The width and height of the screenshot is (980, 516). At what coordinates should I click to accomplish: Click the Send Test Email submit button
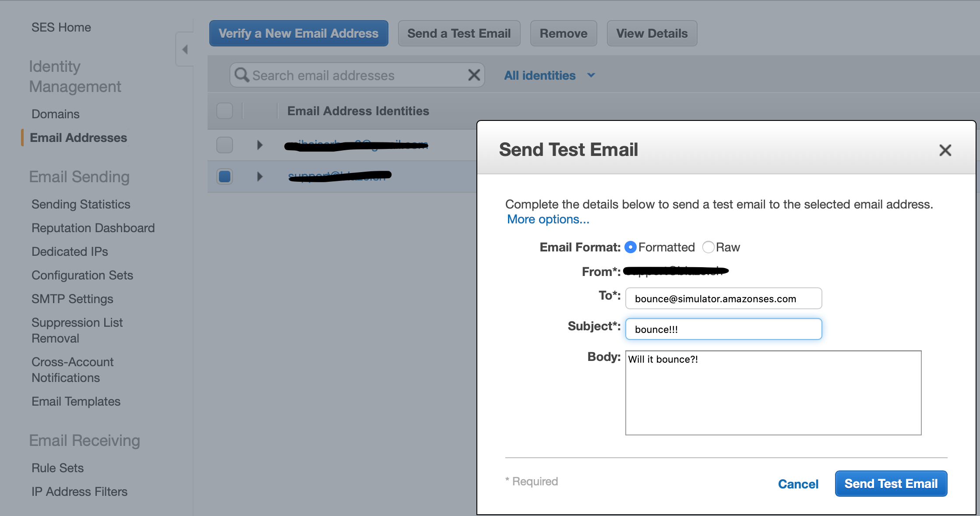pos(891,484)
